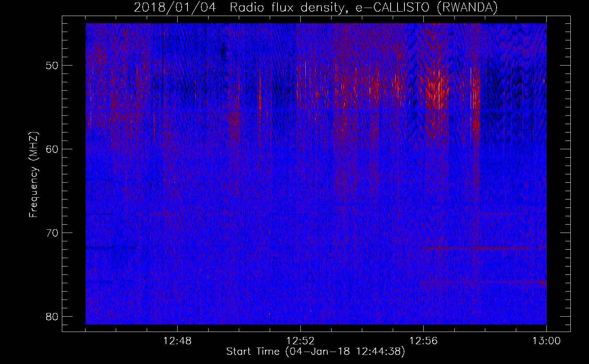Viewport: 589px width, 364px height.
Task: Click the 50 frequency tick label
Action: click(52, 66)
